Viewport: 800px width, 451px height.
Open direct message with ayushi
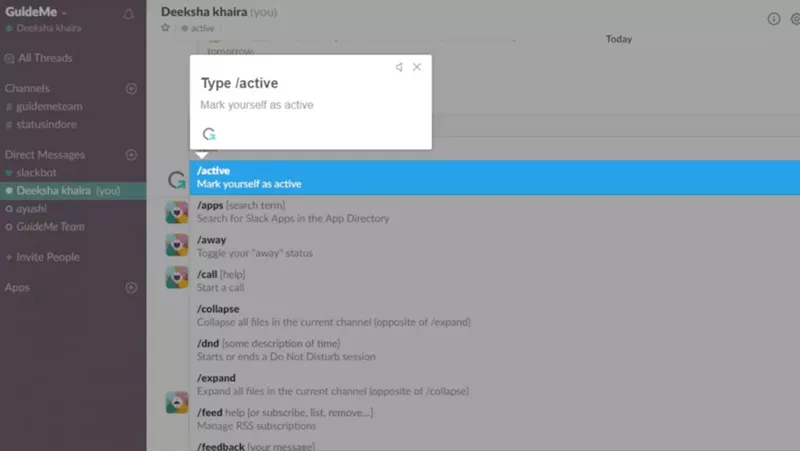[32, 209]
